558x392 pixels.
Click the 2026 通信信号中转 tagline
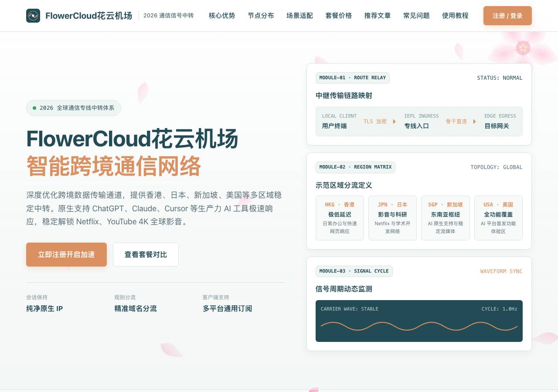(168, 16)
